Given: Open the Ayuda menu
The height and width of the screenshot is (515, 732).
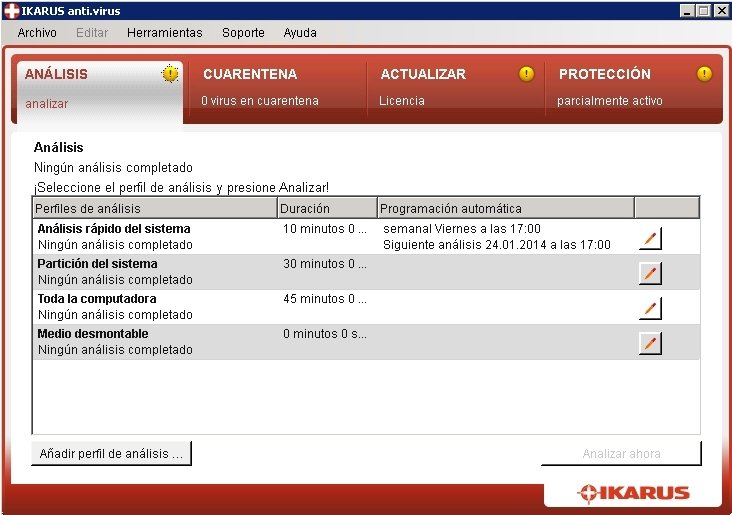Looking at the screenshot, I should coord(300,33).
